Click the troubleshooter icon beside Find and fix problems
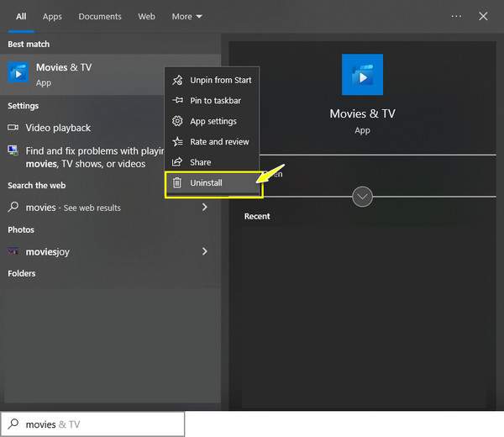This screenshot has height=437, width=504. tap(13, 150)
